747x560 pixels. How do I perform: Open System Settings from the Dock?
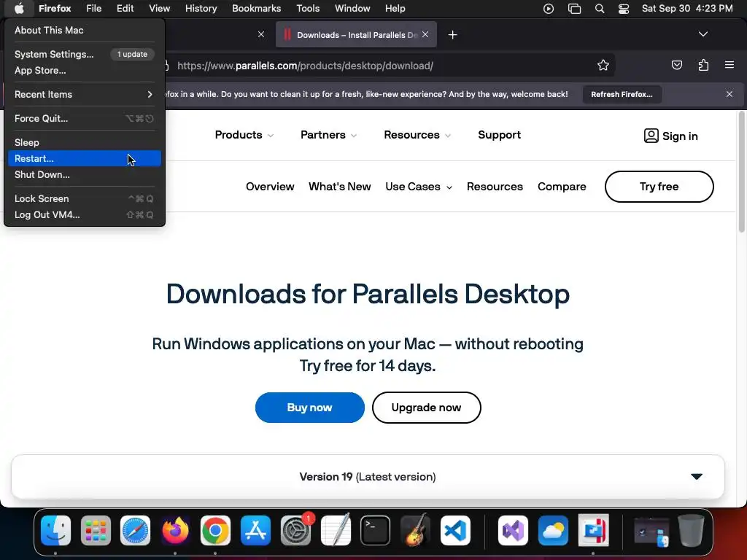pos(296,530)
